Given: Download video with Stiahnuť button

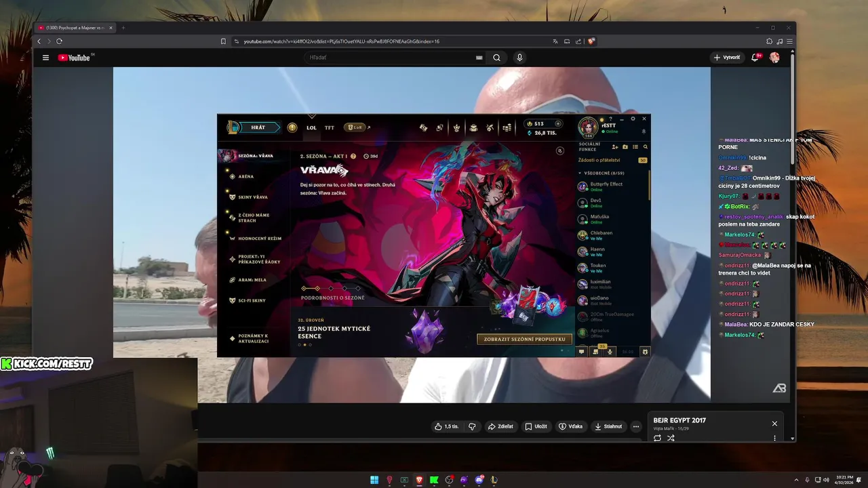Looking at the screenshot, I should point(608,426).
